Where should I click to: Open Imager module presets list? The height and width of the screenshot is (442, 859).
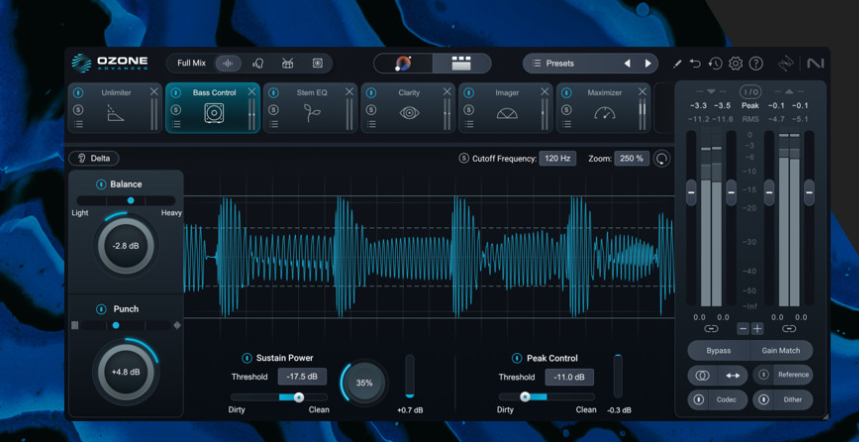coord(468,124)
